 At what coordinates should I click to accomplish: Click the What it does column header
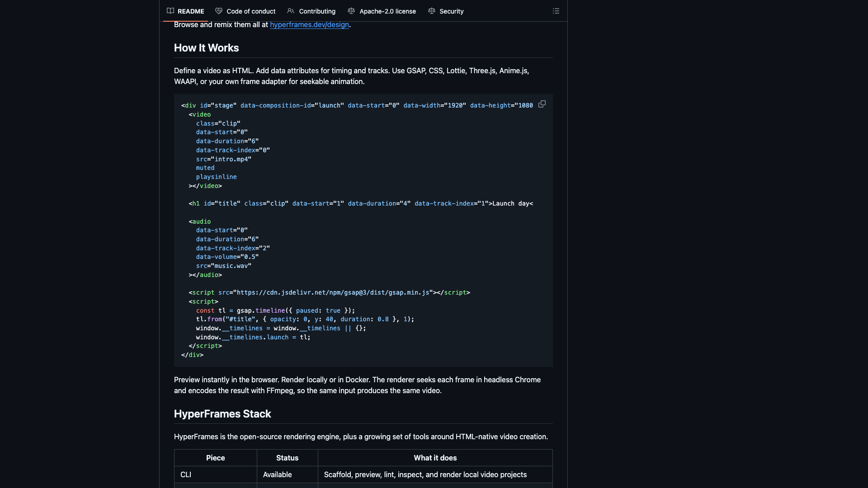coord(435,458)
